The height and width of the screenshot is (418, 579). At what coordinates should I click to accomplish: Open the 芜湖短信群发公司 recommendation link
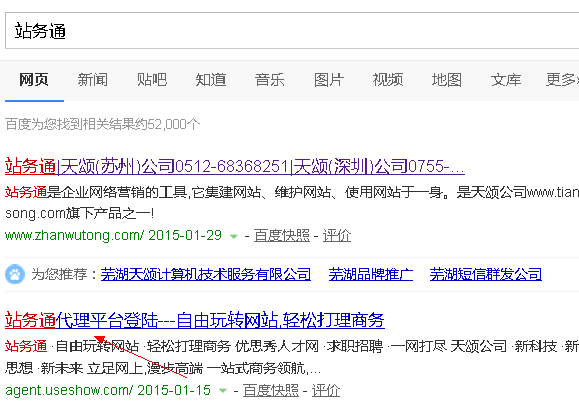click(x=486, y=274)
